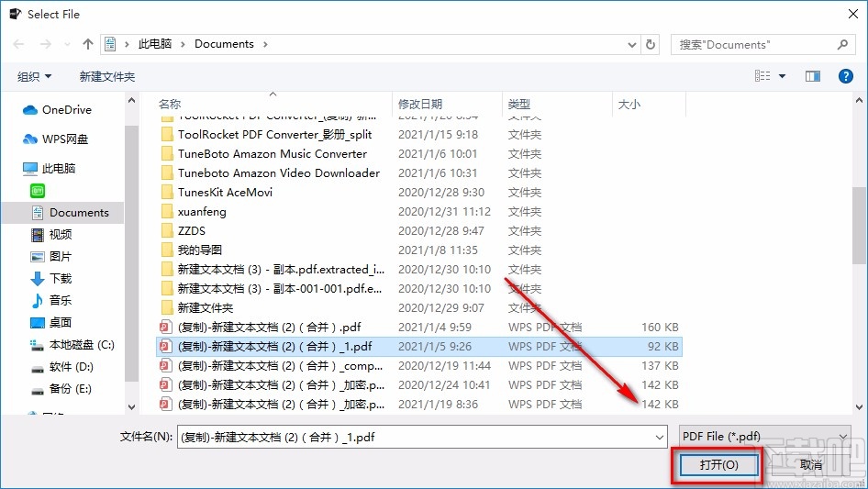Select OneDrive in the sidebar
This screenshot has height=489, width=868.
(57, 110)
